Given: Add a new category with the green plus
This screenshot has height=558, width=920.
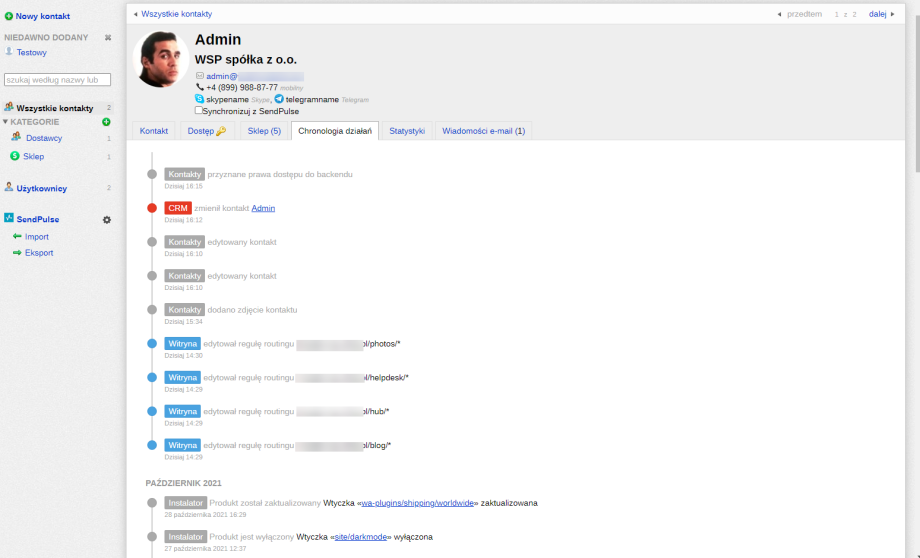Looking at the screenshot, I should tap(107, 122).
